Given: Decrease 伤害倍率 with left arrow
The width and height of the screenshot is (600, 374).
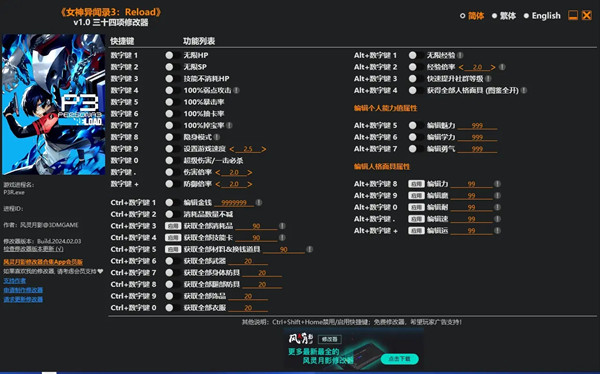Looking at the screenshot, I should coord(218,173).
